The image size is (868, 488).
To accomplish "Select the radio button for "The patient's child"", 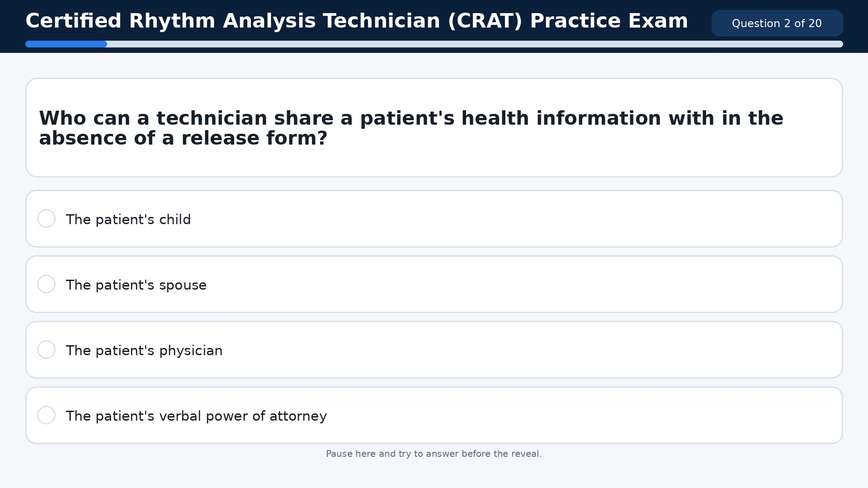I will (x=46, y=219).
